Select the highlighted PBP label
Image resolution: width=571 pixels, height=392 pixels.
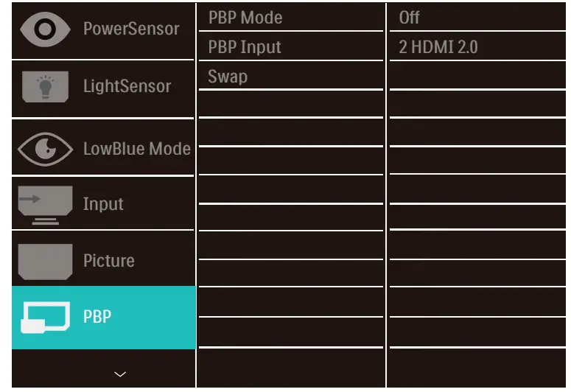(97, 317)
